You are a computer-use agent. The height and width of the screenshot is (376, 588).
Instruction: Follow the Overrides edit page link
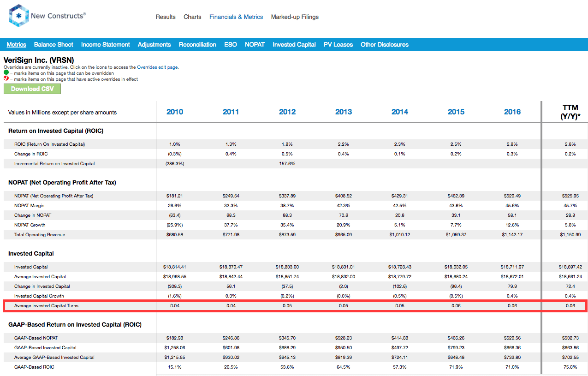coord(158,67)
